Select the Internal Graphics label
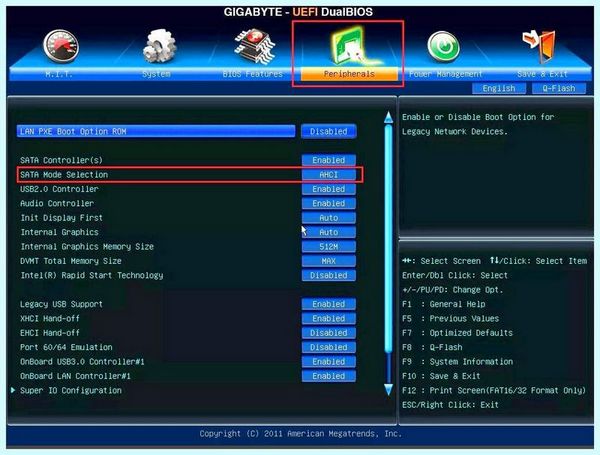 click(x=59, y=232)
